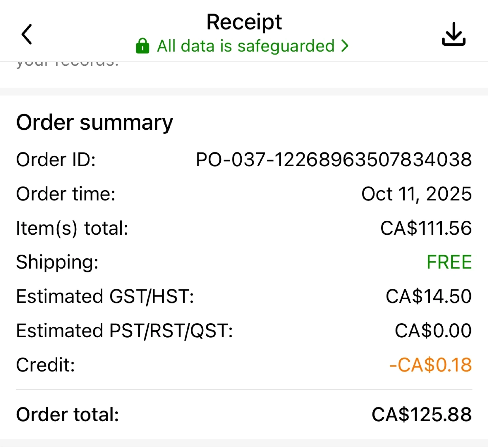
Task: Tap the "Order total:" label
Action: pyautogui.click(x=68, y=414)
